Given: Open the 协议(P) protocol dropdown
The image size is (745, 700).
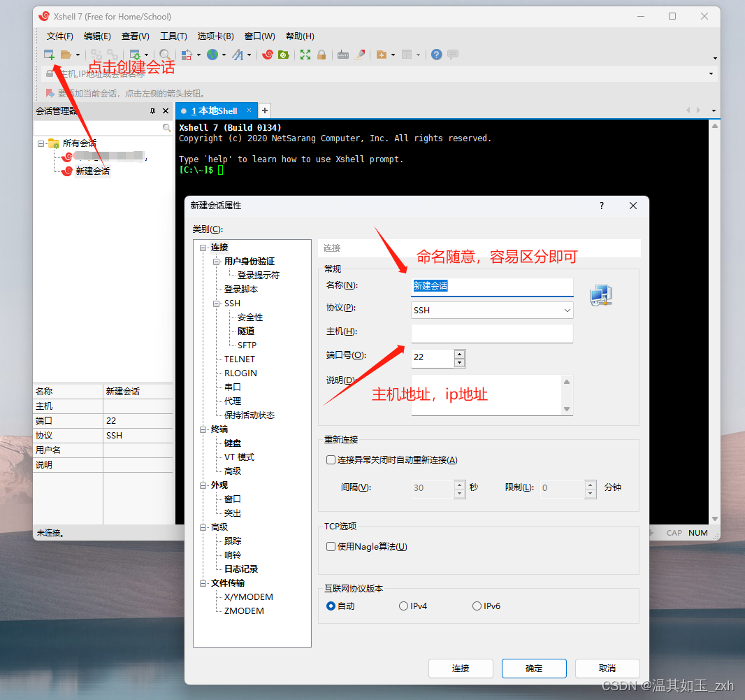Looking at the screenshot, I should (x=568, y=310).
